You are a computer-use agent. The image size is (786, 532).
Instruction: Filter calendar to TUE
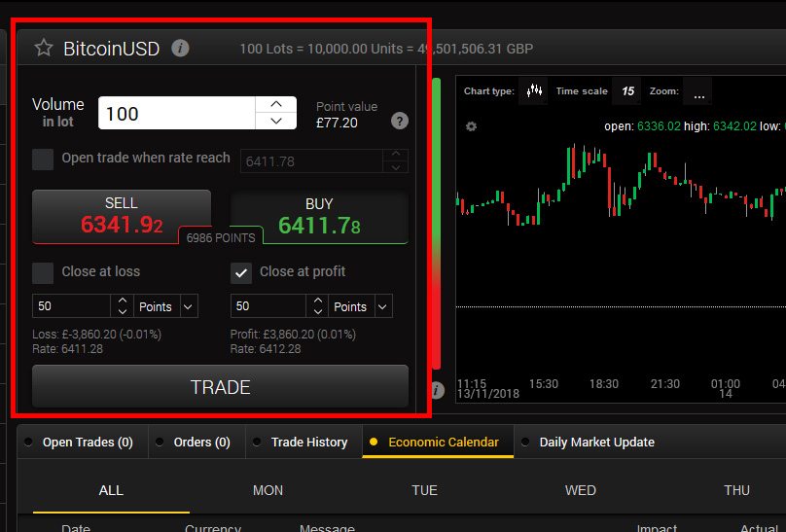(x=424, y=490)
